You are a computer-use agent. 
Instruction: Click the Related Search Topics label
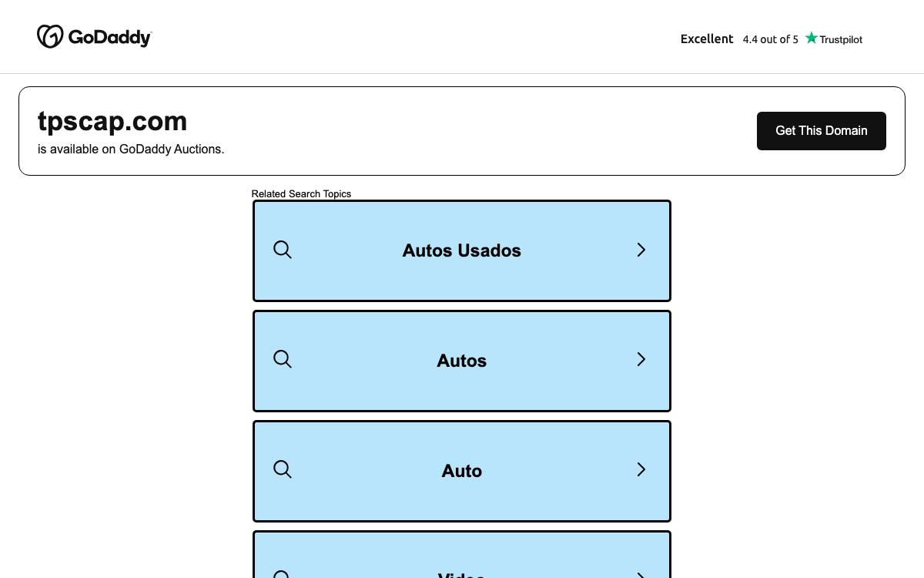[301, 193]
